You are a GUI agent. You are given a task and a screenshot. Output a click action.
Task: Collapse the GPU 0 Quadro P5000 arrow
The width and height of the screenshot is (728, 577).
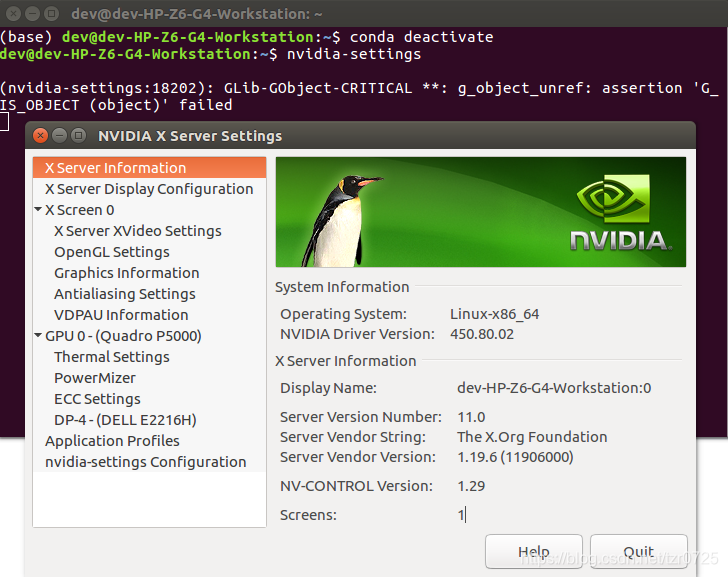(38, 335)
